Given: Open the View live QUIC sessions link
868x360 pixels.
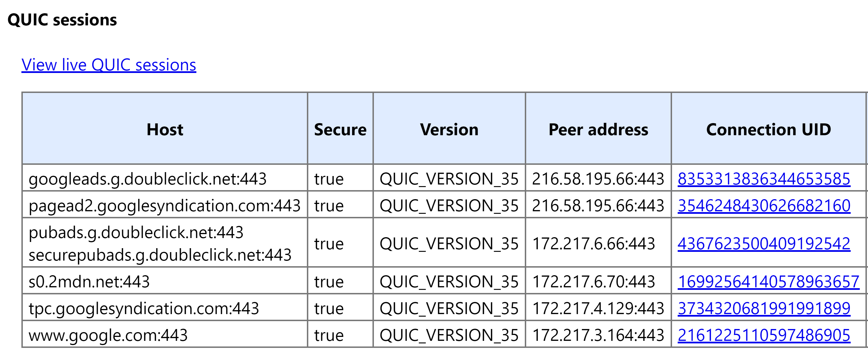Looking at the screenshot, I should (x=108, y=65).
